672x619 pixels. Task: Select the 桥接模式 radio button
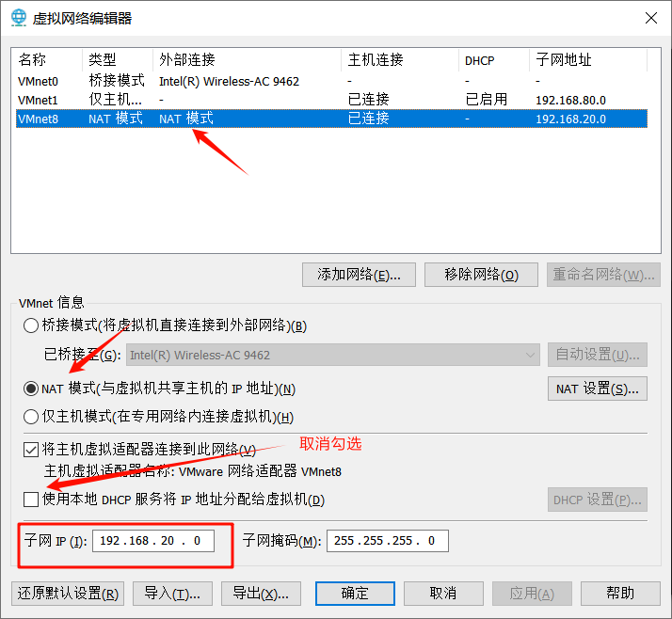[31, 326]
